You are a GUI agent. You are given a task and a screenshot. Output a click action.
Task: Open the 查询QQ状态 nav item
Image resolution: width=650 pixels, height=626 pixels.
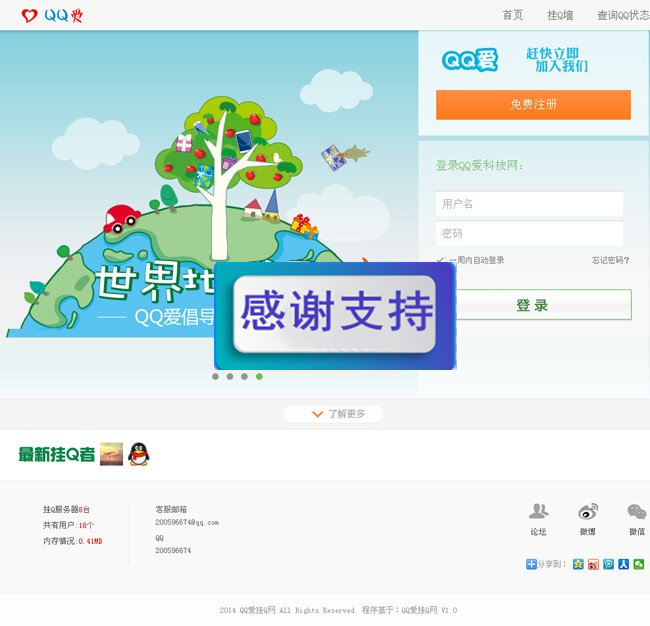(x=623, y=15)
